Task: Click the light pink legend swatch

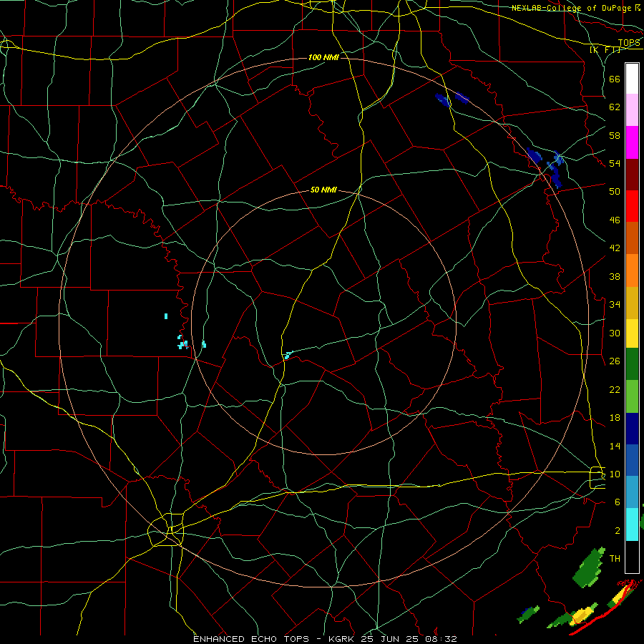Action: (632, 110)
